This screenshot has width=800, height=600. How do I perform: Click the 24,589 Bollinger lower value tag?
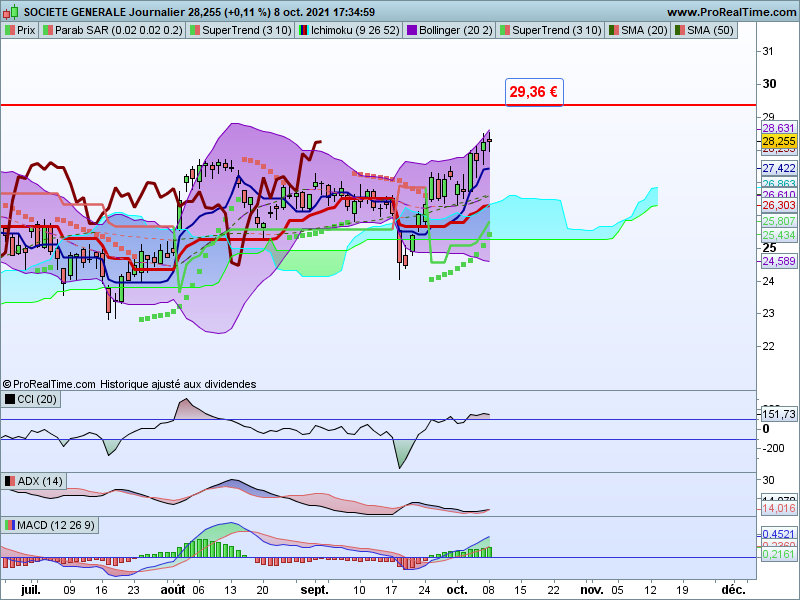(779, 261)
